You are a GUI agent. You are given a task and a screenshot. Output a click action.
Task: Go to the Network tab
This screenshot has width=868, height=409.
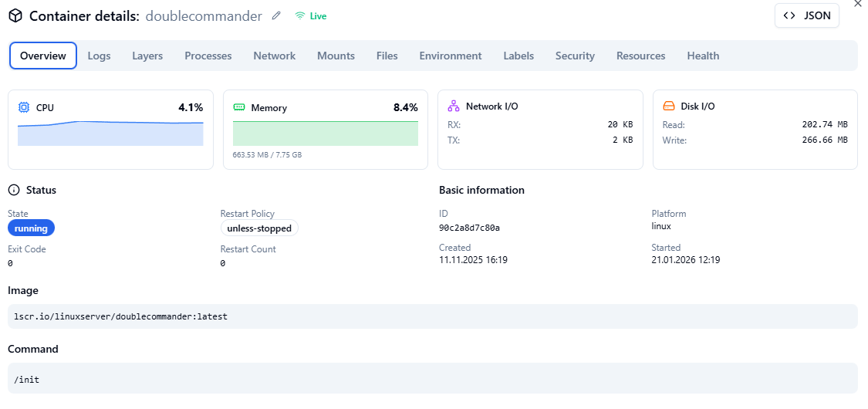coord(275,56)
